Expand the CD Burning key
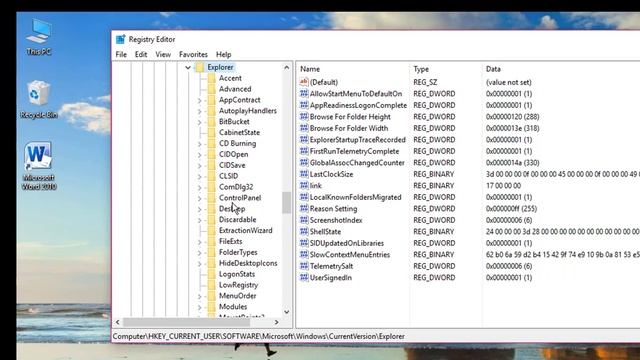 200,144
